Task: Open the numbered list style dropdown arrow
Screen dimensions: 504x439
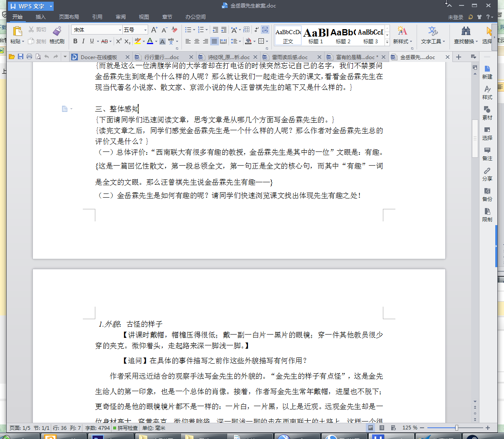Action: tap(207, 30)
